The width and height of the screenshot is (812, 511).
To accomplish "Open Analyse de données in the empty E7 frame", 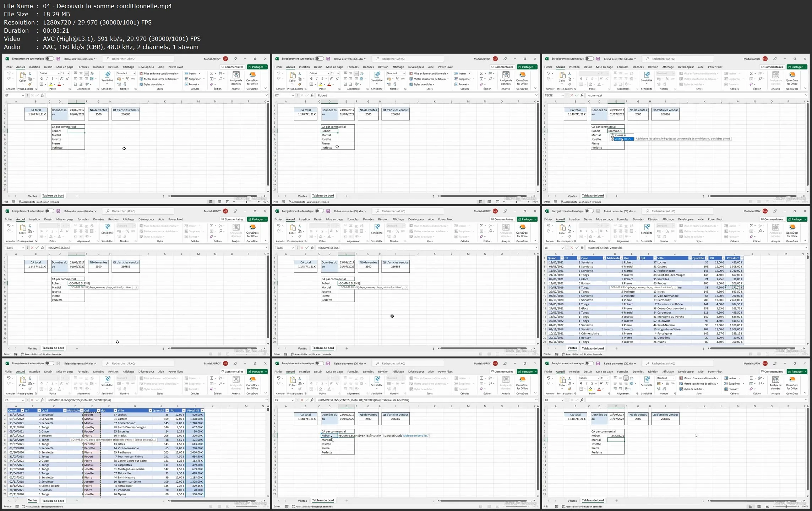I will click(236, 78).
